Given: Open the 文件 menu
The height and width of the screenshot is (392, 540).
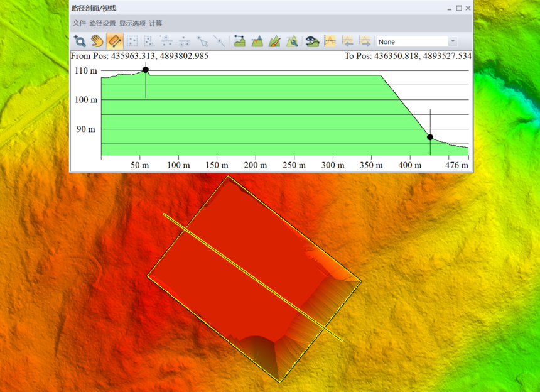Looking at the screenshot, I should coord(79,23).
